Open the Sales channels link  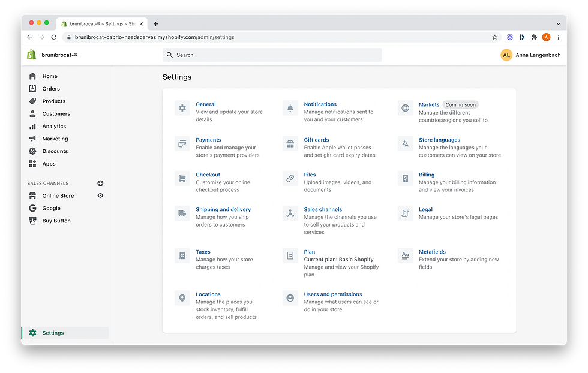click(323, 209)
